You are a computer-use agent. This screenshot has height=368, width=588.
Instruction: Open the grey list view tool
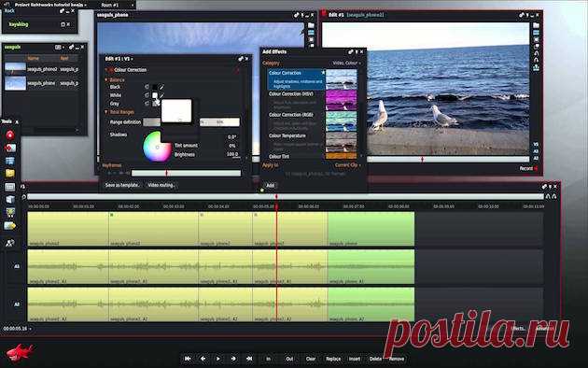point(10,187)
